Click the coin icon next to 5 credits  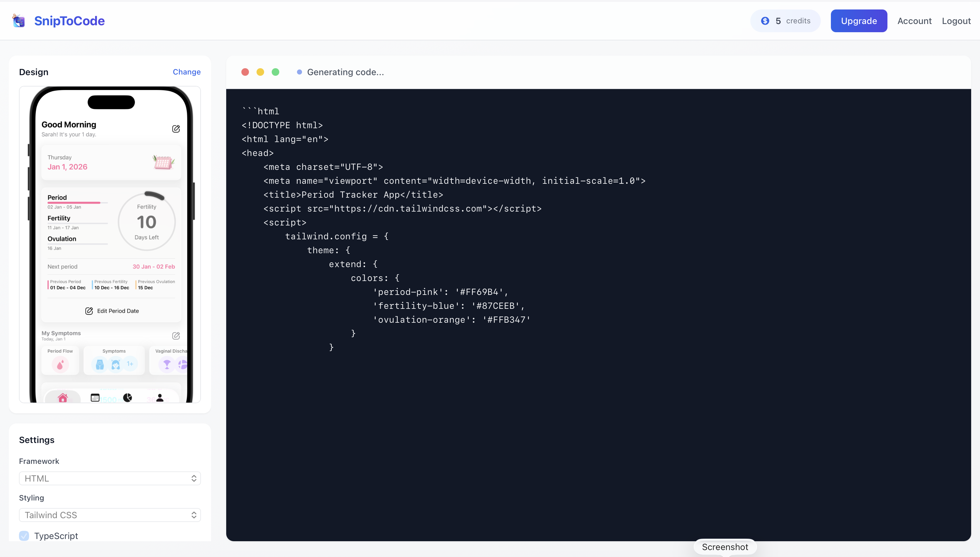pos(765,21)
